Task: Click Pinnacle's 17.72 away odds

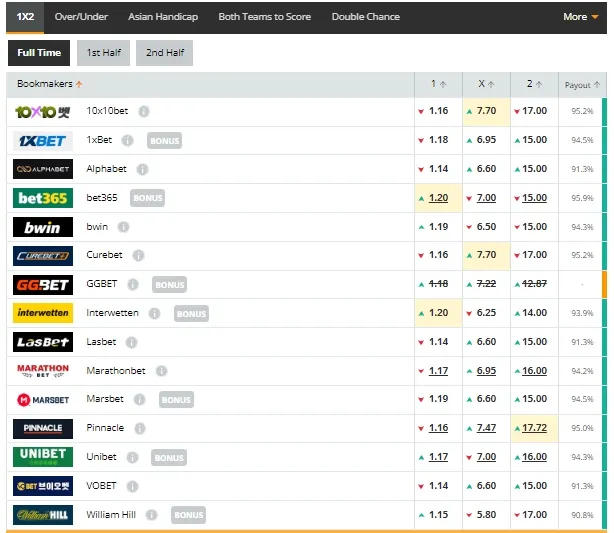Action: [534, 428]
